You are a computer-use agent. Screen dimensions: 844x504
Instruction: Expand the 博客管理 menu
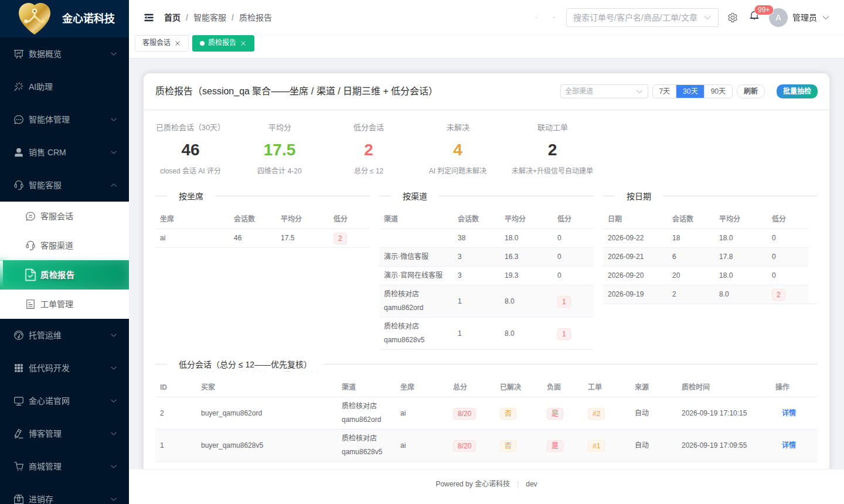[64, 434]
